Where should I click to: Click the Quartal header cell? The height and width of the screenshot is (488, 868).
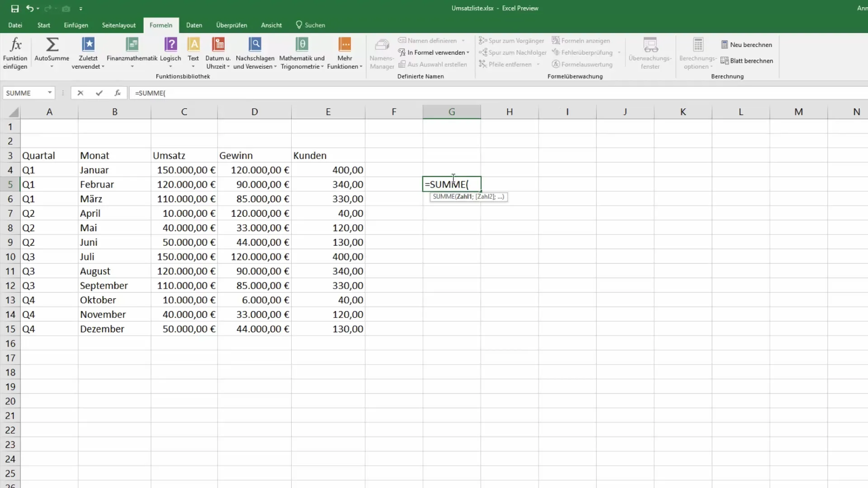pos(49,155)
